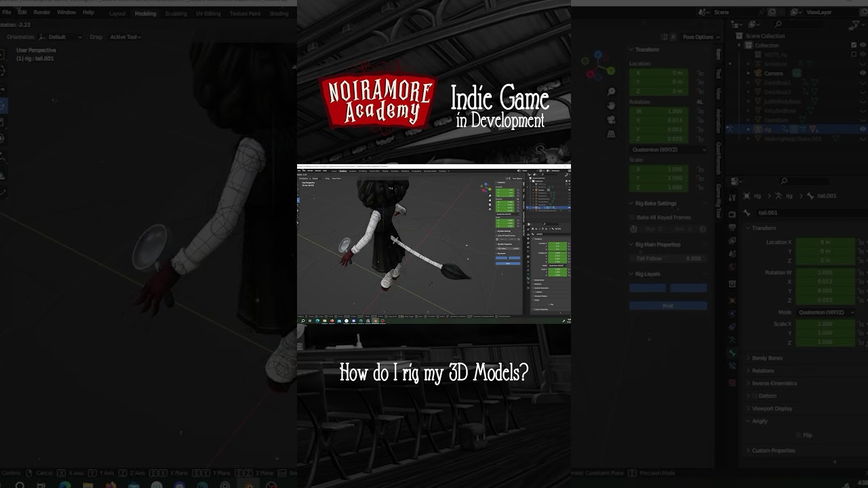Screen dimensions: 868x488
Task: Click bone icon beside tail.001 name field
Action: coord(748,213)
